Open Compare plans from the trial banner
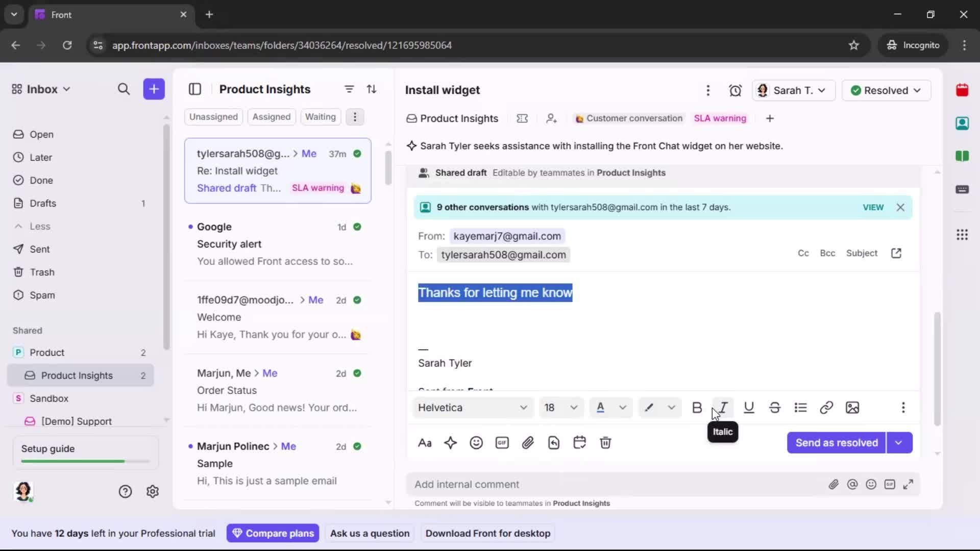Image resolution: width=980 pixels, height=551 pixels. click(273, 533)
